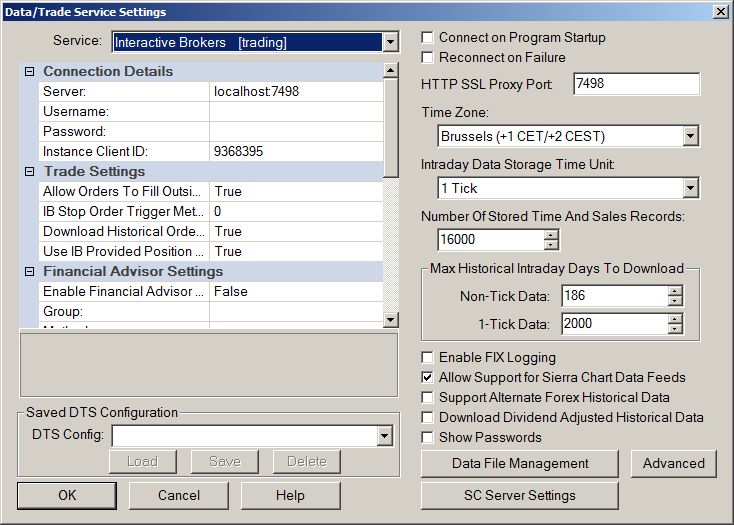Decrease Non-Tick Data days value

coord(675,301)
